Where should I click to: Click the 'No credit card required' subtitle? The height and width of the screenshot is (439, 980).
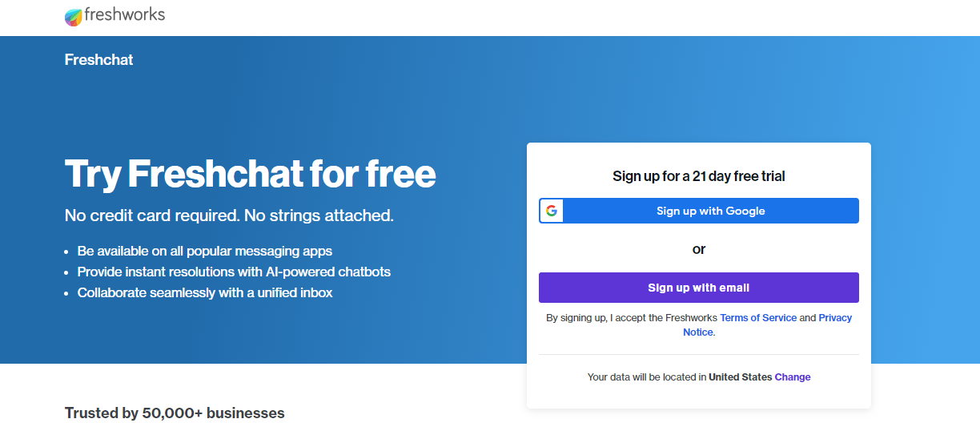click(x=229, y=215)
